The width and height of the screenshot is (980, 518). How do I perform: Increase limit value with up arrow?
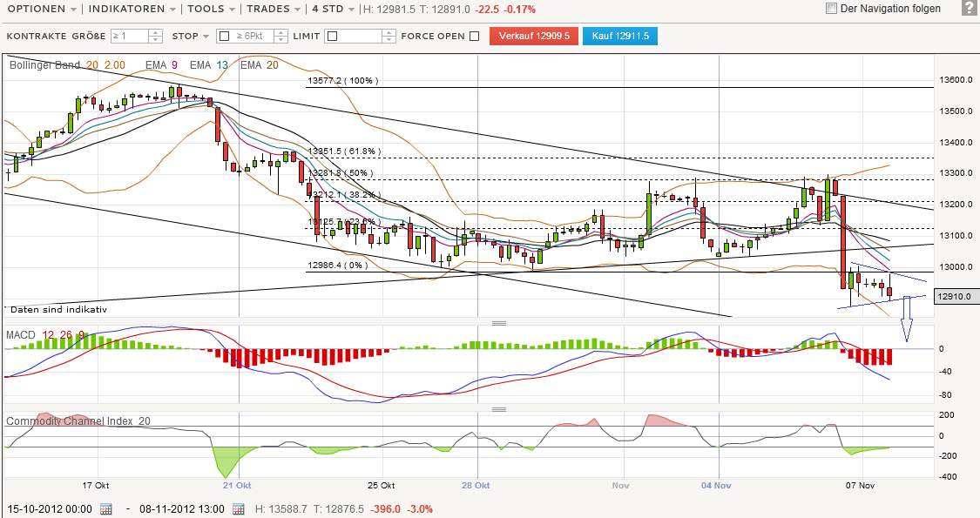389,32
